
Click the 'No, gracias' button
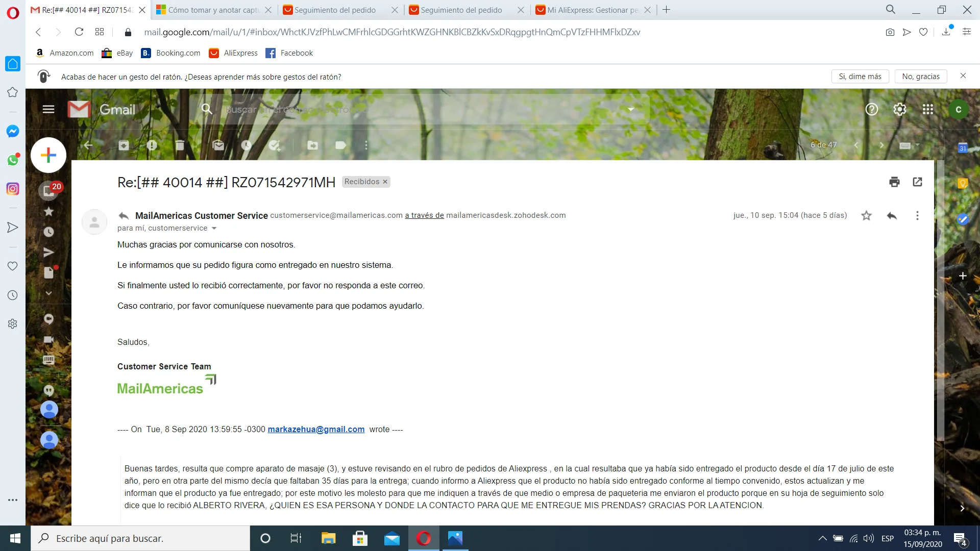pyautogui.click(x=920, y=77)
